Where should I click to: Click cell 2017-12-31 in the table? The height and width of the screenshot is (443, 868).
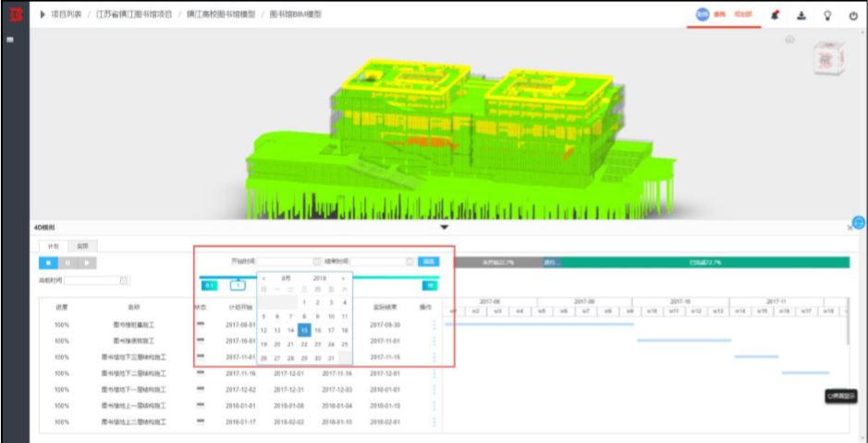tap(289, 390)
